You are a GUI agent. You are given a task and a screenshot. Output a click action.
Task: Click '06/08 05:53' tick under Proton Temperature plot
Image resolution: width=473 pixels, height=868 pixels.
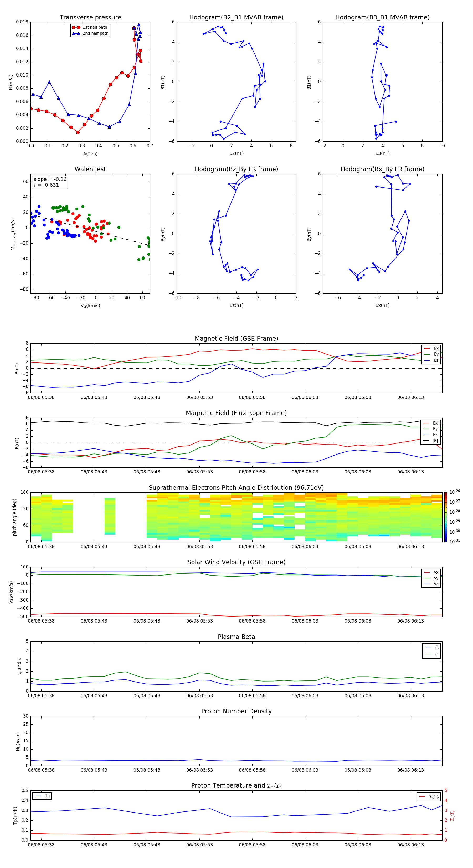click(x=200, y=845)
